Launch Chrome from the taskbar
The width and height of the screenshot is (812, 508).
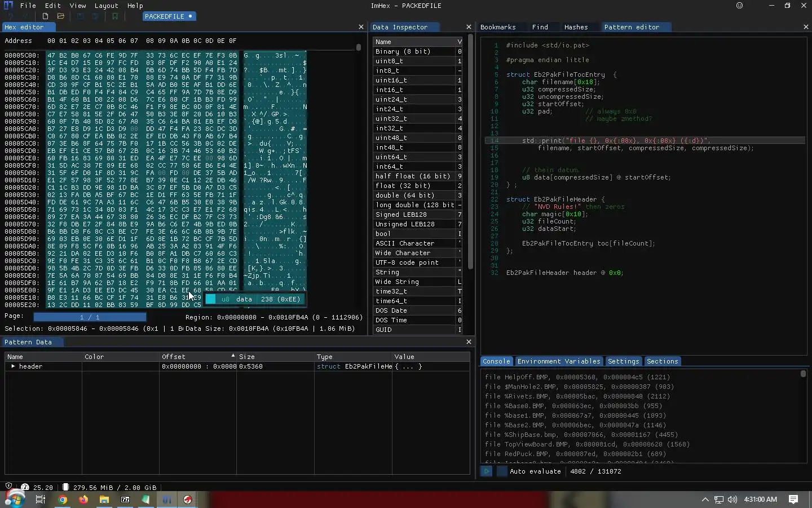(63, 500)
